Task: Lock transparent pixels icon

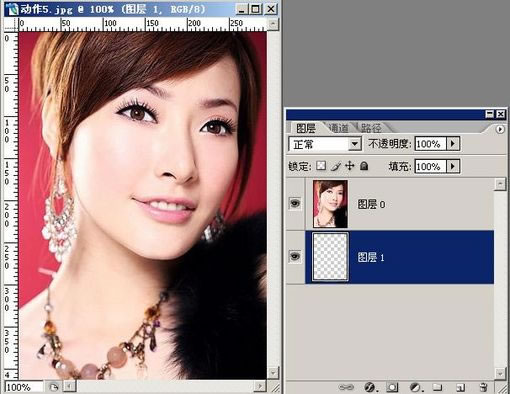Action: 321,166
